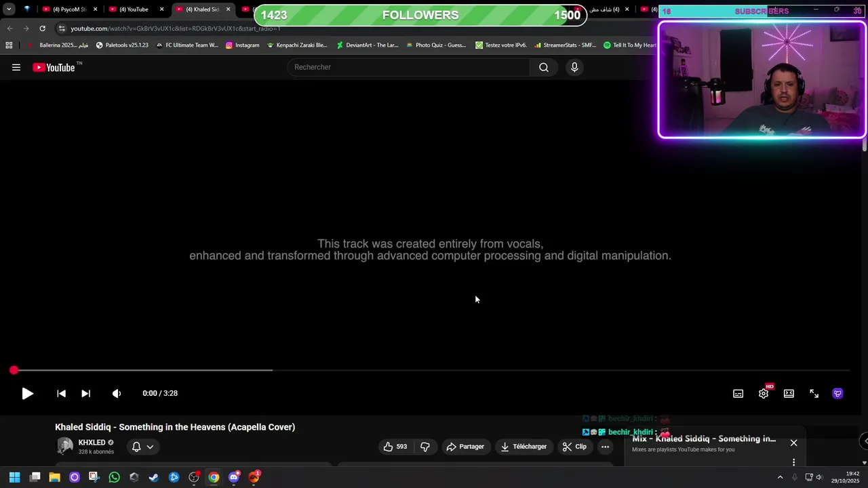Open player settings gear
This screenshot has height=488, width=868.
[764, 393]
